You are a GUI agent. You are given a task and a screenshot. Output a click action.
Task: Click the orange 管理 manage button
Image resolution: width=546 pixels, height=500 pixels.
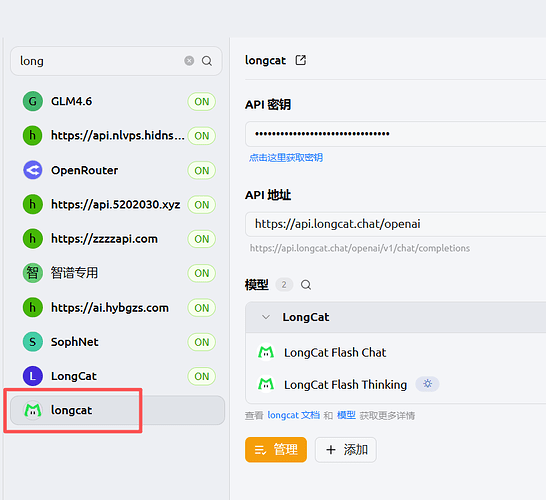[276, 450]
